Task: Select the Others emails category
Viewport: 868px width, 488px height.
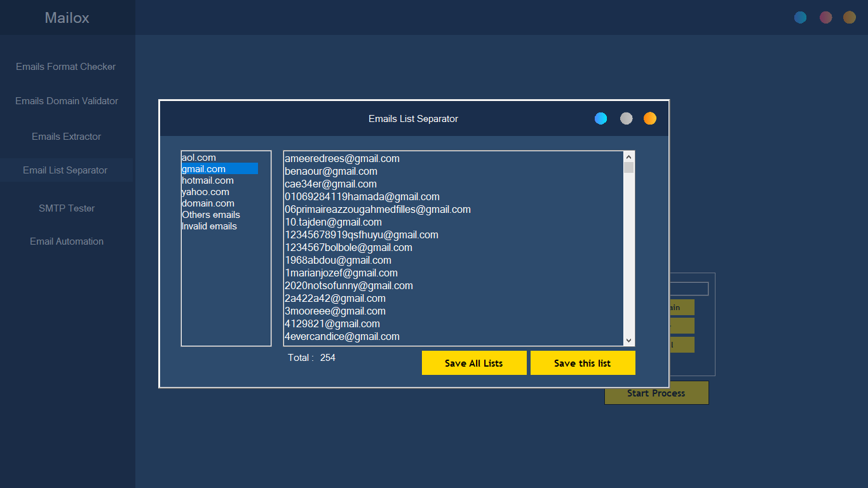Action: tap(211, 214)
